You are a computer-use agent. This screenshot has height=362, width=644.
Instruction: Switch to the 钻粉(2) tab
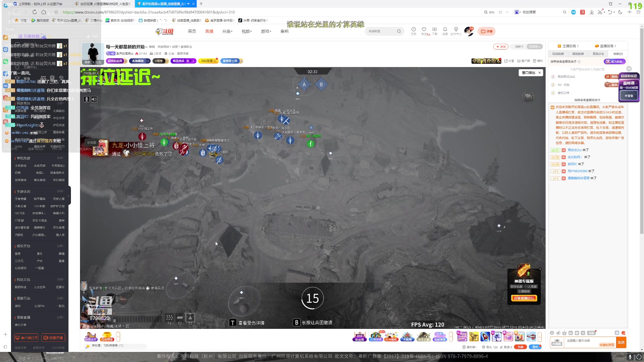tap(618, 54)
